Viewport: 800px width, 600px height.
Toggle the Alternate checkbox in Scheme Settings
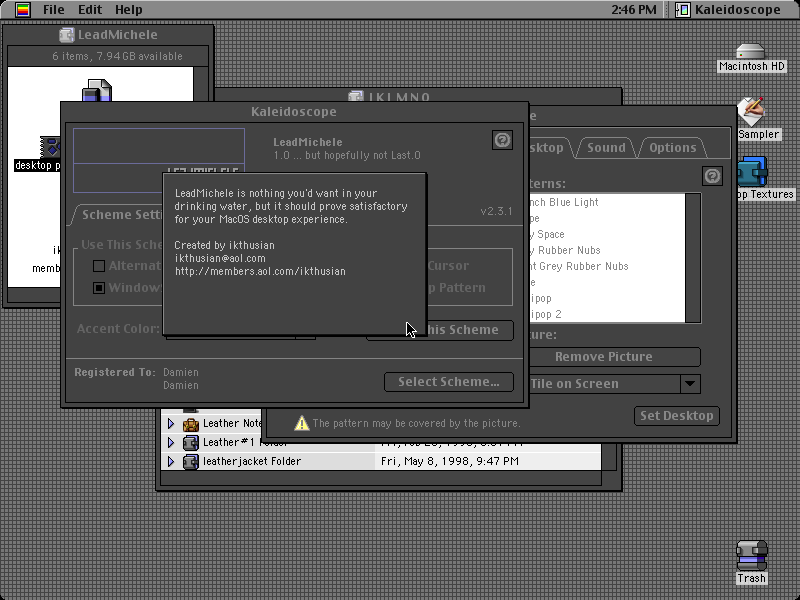click(99, 266)
